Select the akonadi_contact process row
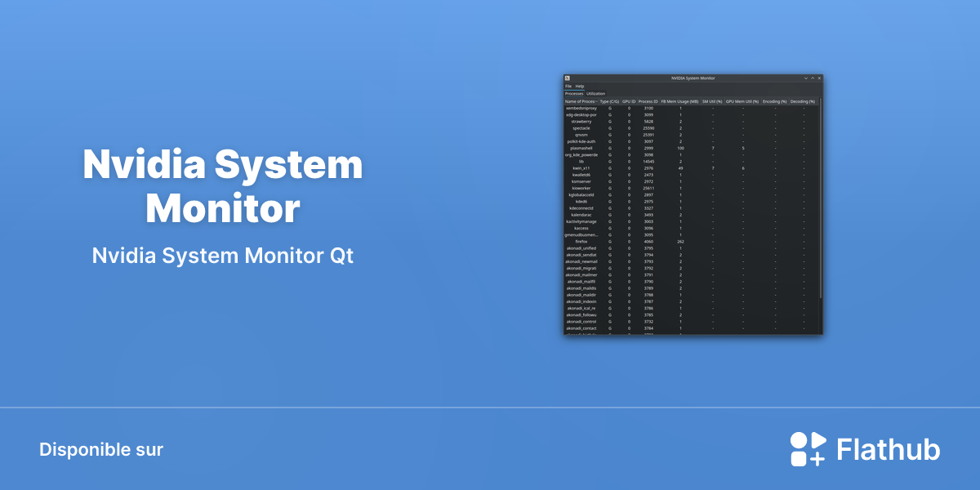This screenshot has width=980, height=490. pos(691,328)
